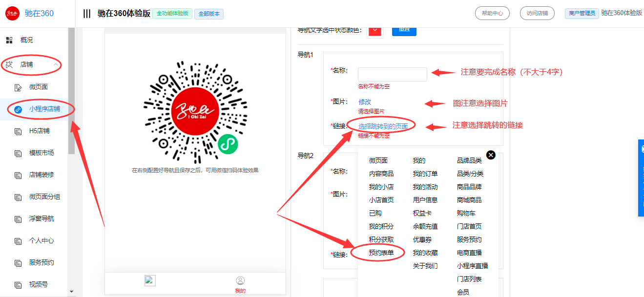This screenshot has width=644, height=297.
Task: Select 商城商品 in link popup
Action: pos(469,200)
